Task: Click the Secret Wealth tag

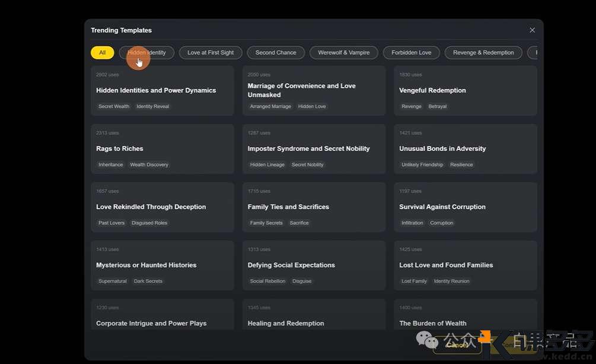Action: pos(114,107)
